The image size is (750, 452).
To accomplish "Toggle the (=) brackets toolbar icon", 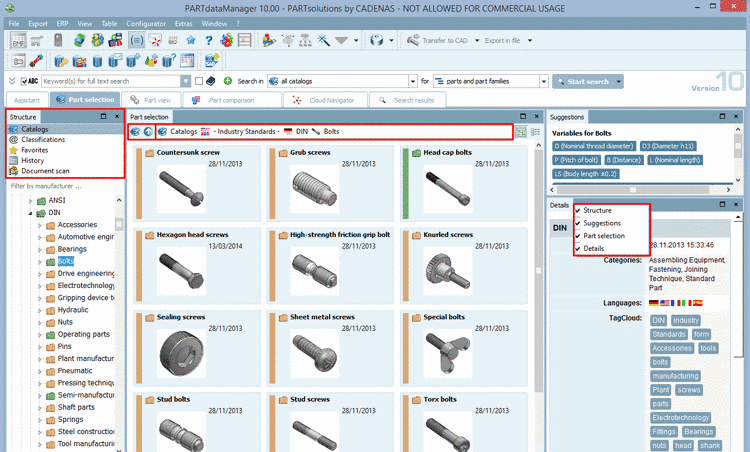I will pos(137,41).
